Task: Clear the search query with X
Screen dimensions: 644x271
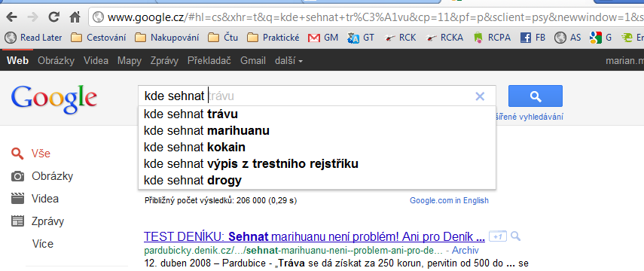Action: pos(480,96)
